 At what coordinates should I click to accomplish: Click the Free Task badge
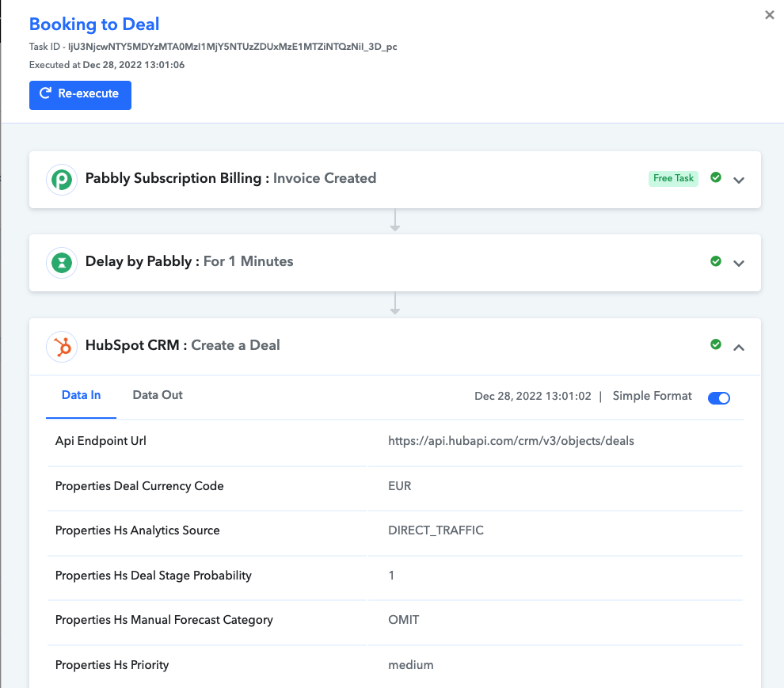click(673, 178)
